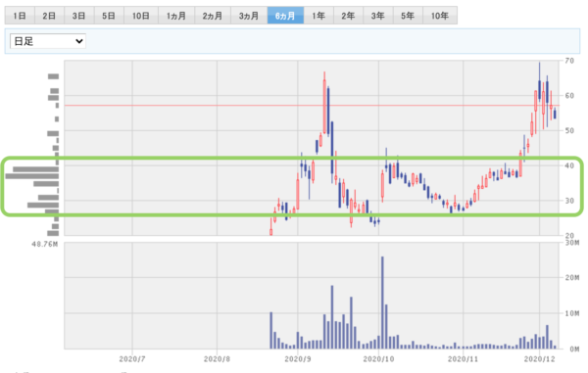Select the 2カ月 period tab
The height and width of the screenshot is (373, 588).
(x=213, y=16)
